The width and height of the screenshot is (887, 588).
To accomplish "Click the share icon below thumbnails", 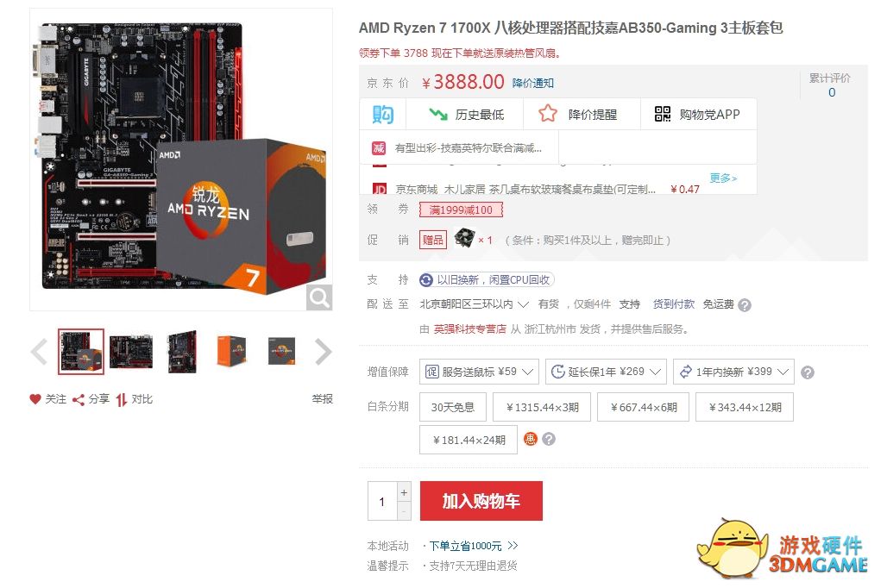I will (x=79, y=400).
